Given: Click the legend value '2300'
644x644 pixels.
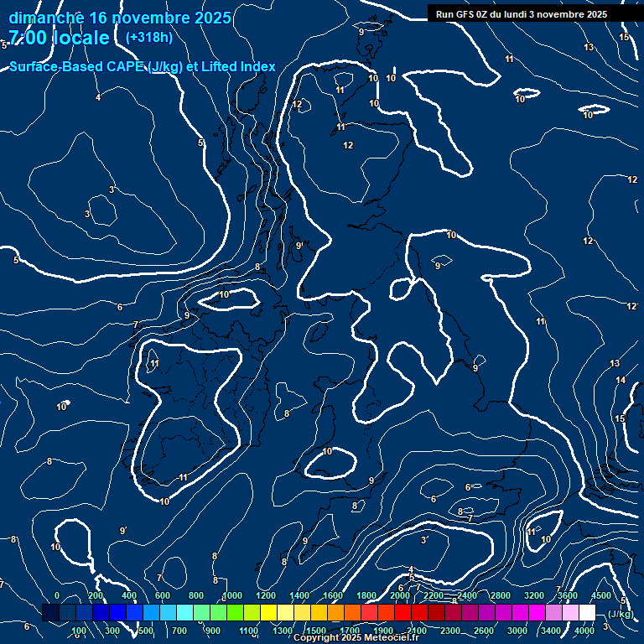Looking at the screenshot, I should pyautogui.click(x=450, y=631).
